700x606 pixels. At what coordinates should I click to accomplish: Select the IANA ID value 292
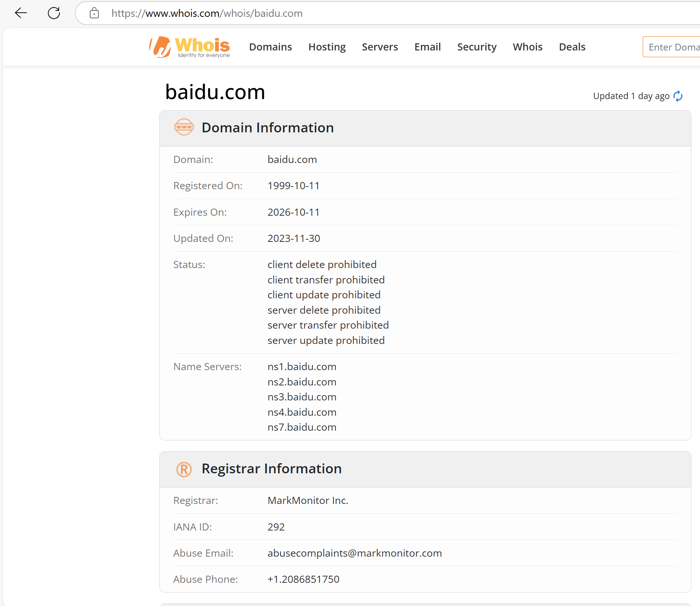[276, 527]
